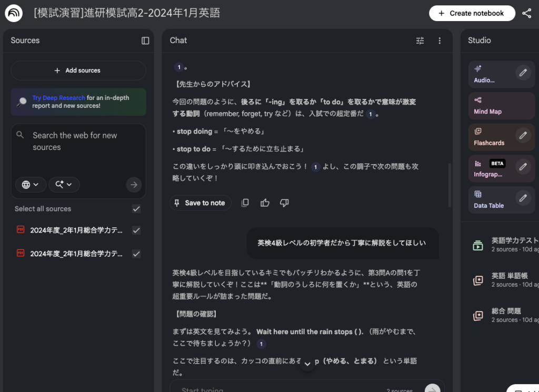
Task: Open chat configuration settings icon
Action: [420, 41]
